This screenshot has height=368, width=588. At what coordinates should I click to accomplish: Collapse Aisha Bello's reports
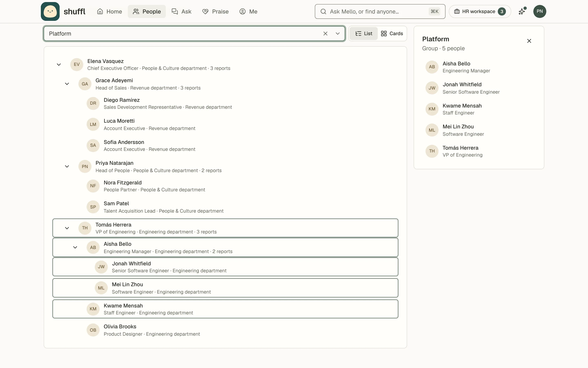[75, 248]
